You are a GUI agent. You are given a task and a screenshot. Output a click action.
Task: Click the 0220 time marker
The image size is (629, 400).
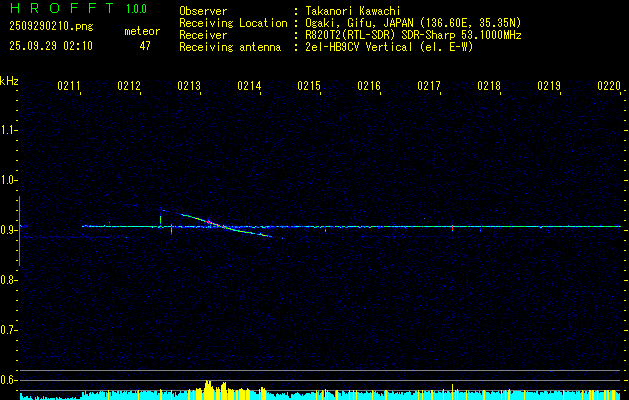609,86
